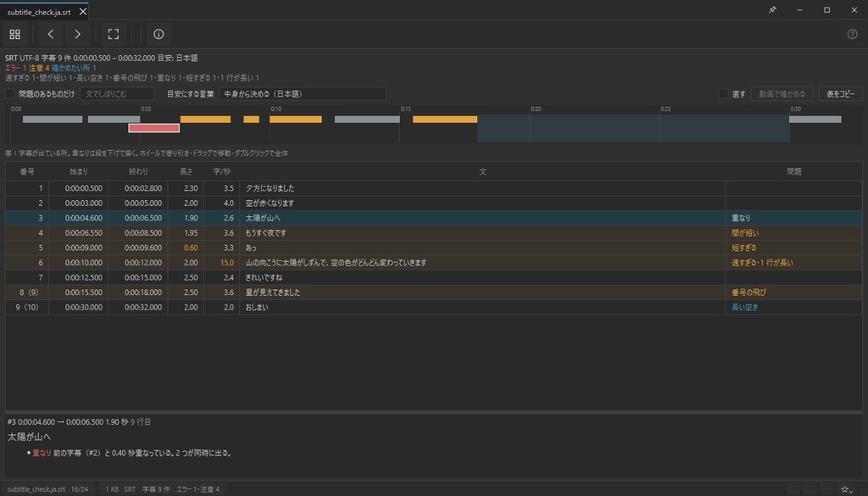Click the 重なり issue cell in row 3
Image resolution: width=868 pixels, height=496 pixels.
click(793, 218)
